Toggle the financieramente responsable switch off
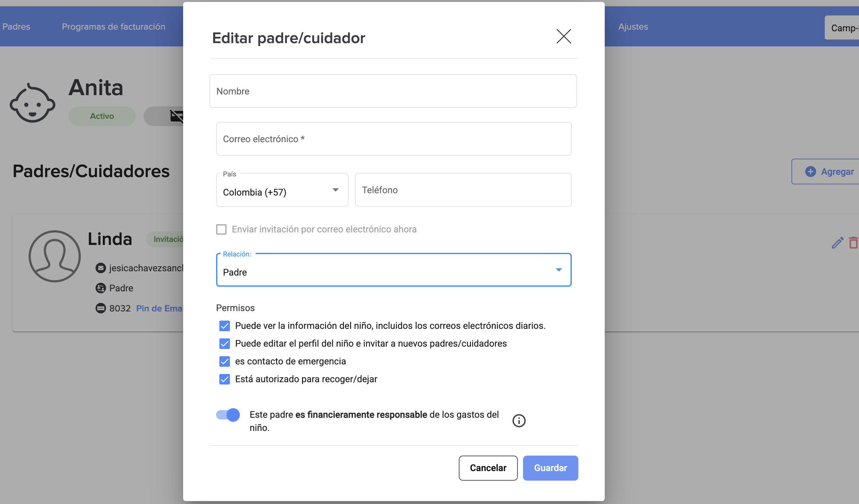 coord(228,415)
